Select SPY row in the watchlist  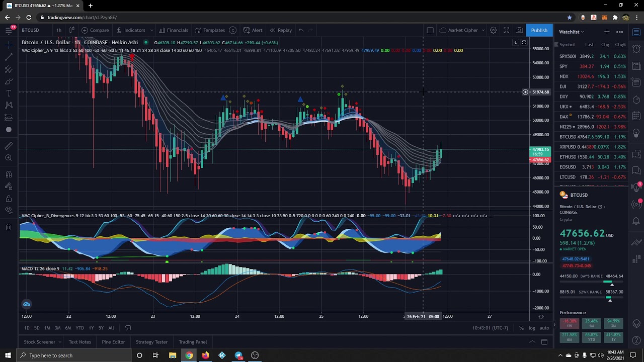point(593,66)
